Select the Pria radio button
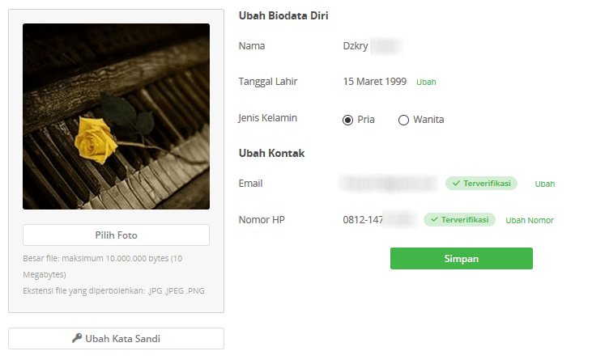This screenshot has width=609, height=364. point(347,120)
